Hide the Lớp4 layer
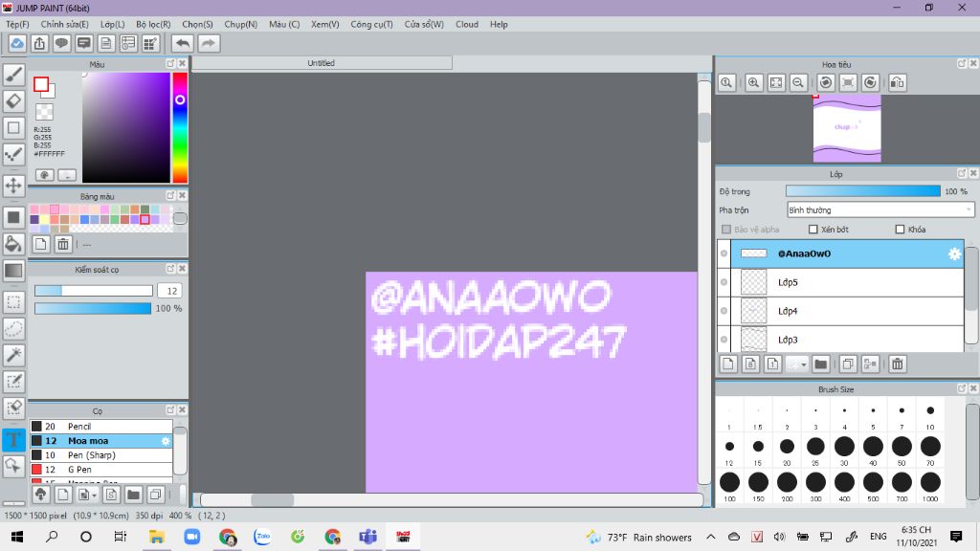 pyautogui.click(x=724, y=311)
